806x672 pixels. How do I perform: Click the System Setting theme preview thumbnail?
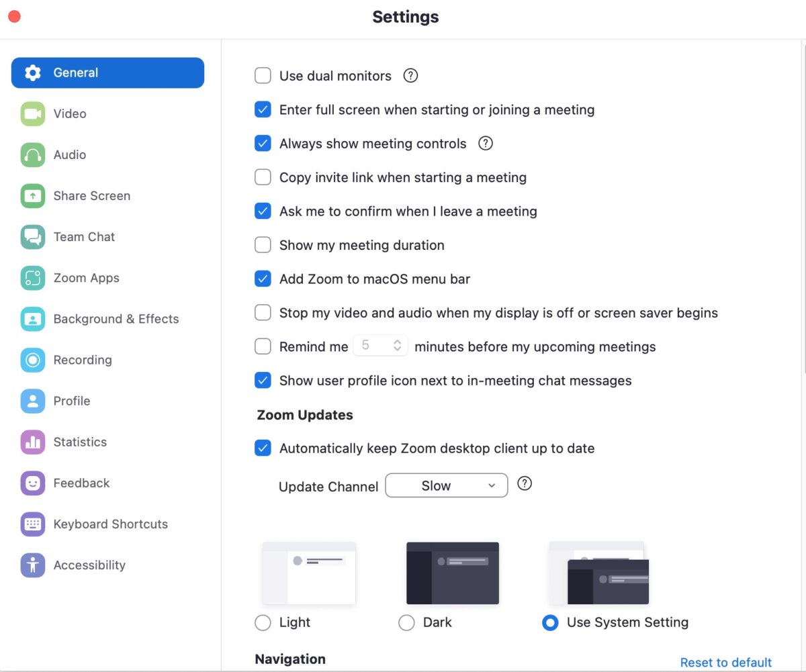599,573
